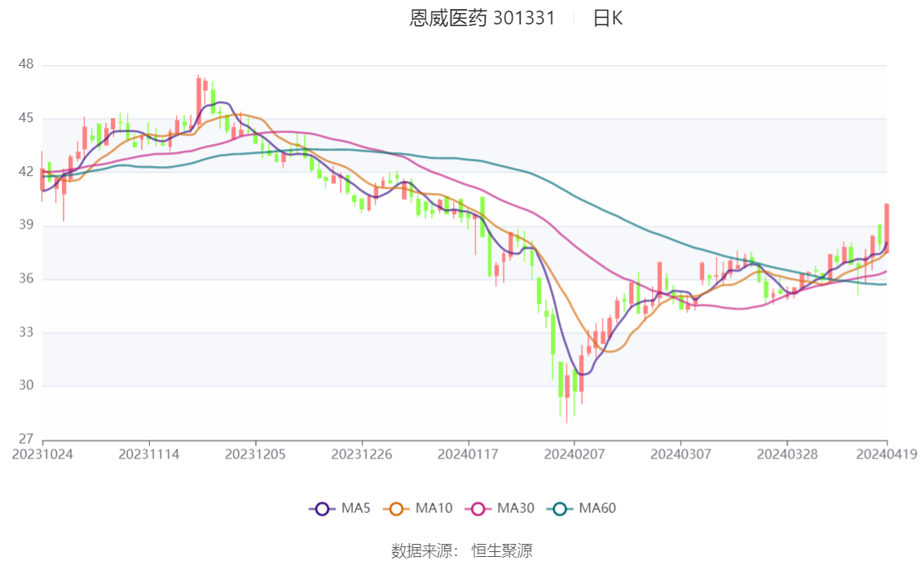
Task: Select the 20231205 x-axis date label
Action: click(x=255, y=454)
